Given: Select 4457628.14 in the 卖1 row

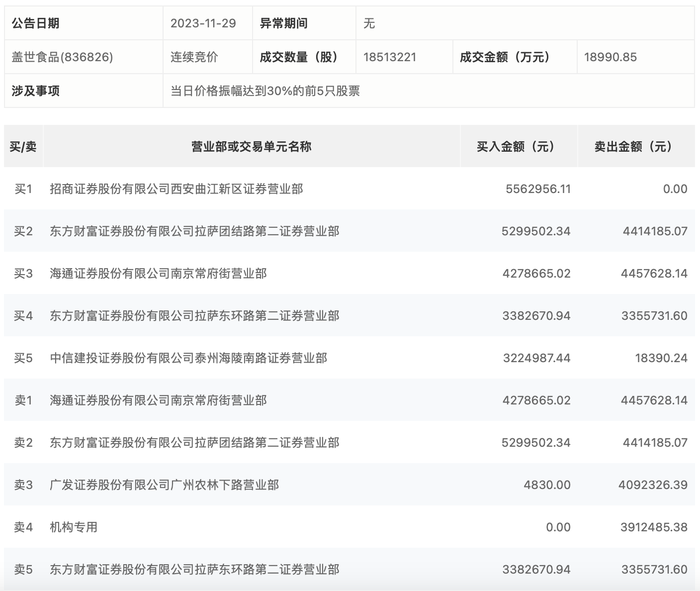Looking at the screenshot, I should pyautogui.click(x=654, y=400).
